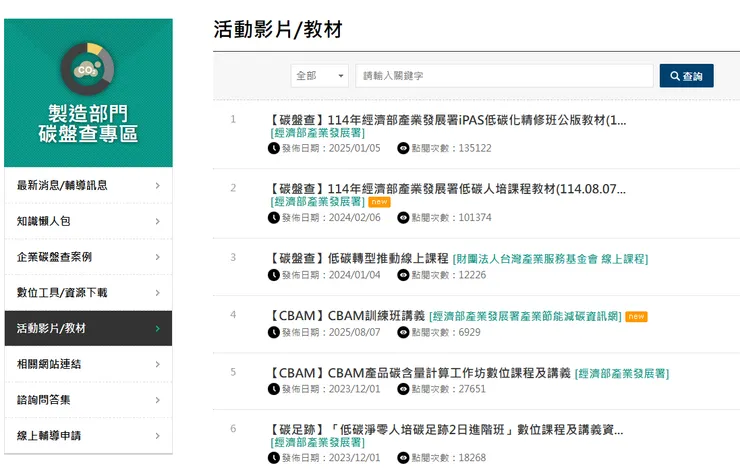Click the clock icon beside 2025/01/05
The height and width of the screenshot is (469, 740).
click(274, 148)
